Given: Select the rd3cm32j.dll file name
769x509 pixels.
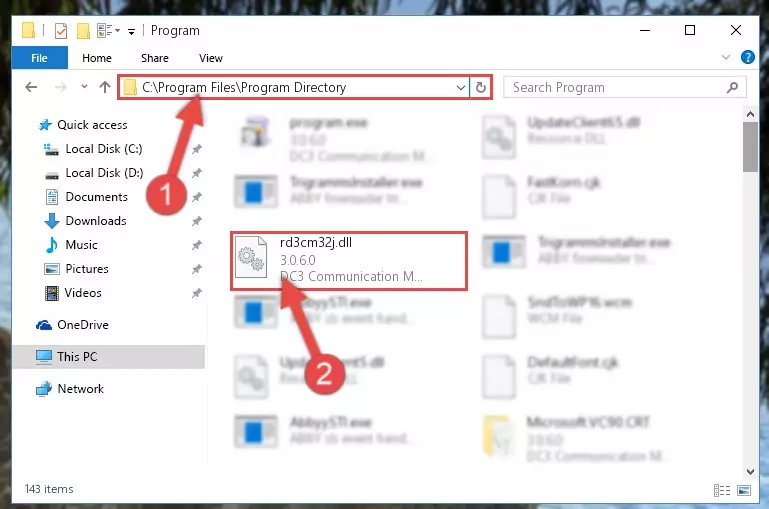Looking at the screenshot, I should tap(316, 243).
